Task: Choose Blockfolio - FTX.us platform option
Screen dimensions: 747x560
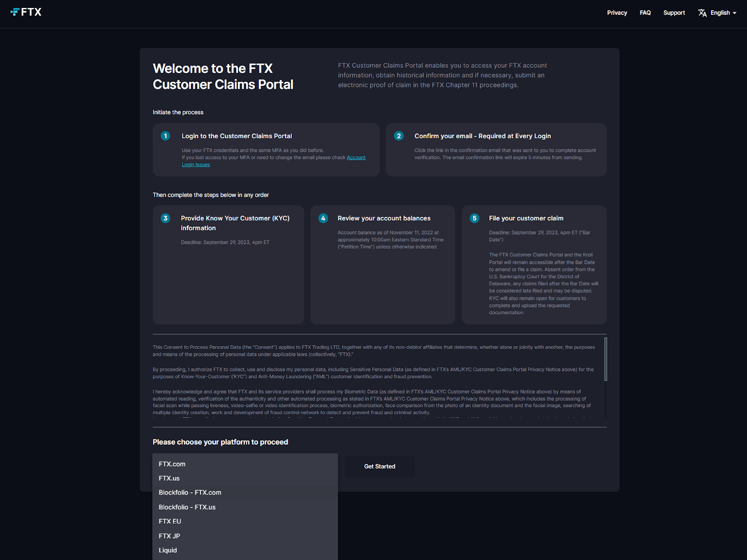Action: pos(245,507)
